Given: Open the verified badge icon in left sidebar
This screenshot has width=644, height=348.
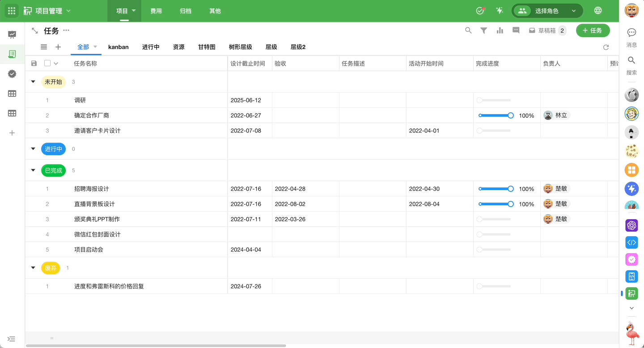Looking at the screenshot, I should [x=12, y=74].
